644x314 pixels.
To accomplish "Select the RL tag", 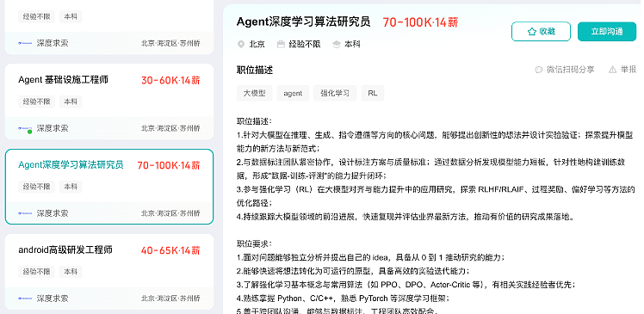I will click(x=373, y=93).
